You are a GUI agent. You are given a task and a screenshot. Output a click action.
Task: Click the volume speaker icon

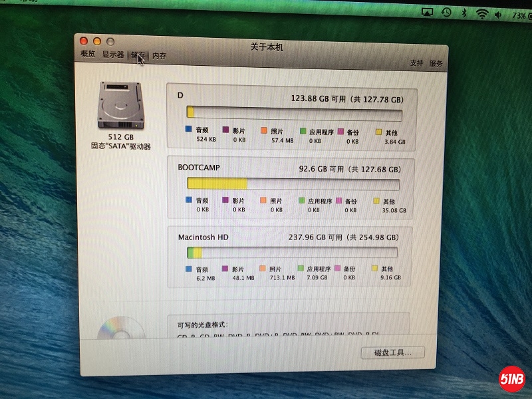[499, 15]
